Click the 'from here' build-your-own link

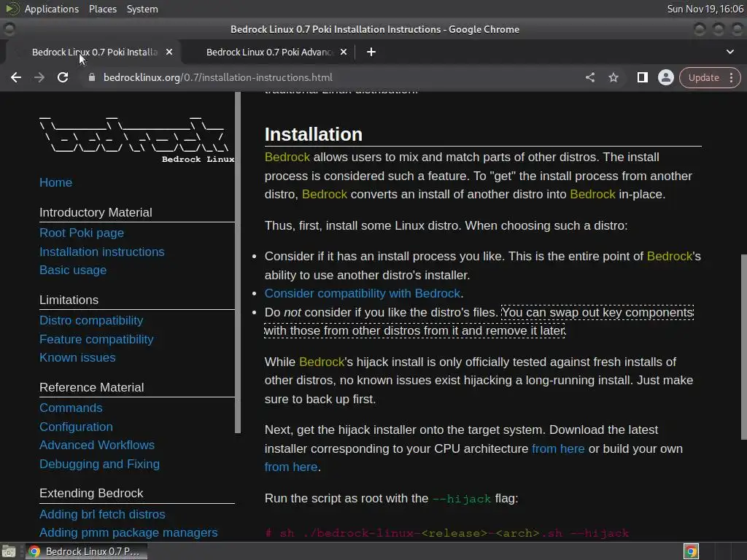[x=290, y=467]
